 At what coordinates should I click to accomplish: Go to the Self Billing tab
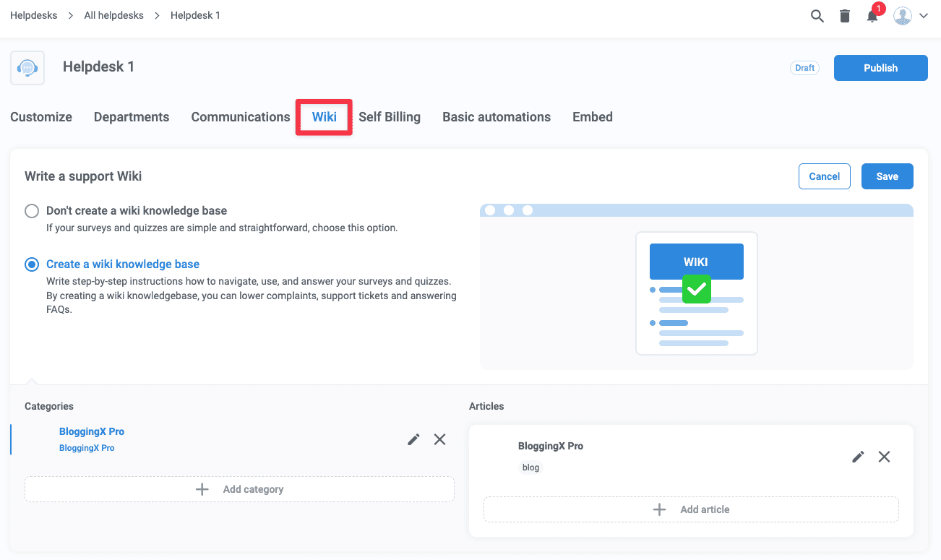[x=390, y=117]
